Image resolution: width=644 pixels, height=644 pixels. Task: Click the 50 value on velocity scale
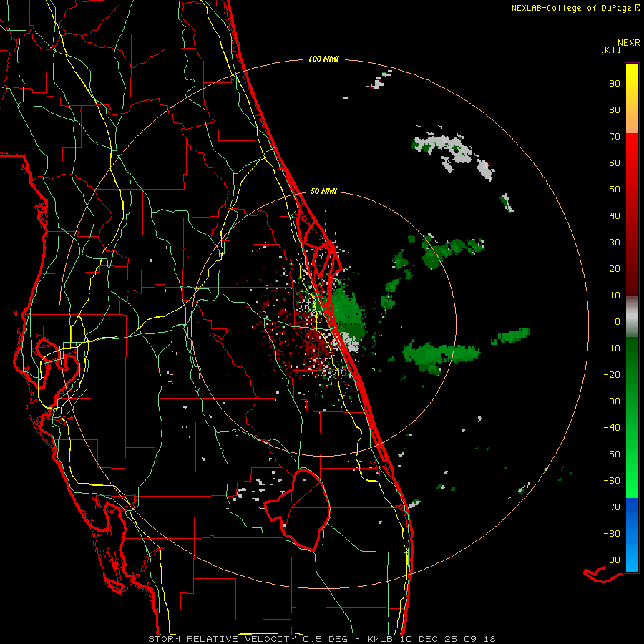[x=615, y=190]
